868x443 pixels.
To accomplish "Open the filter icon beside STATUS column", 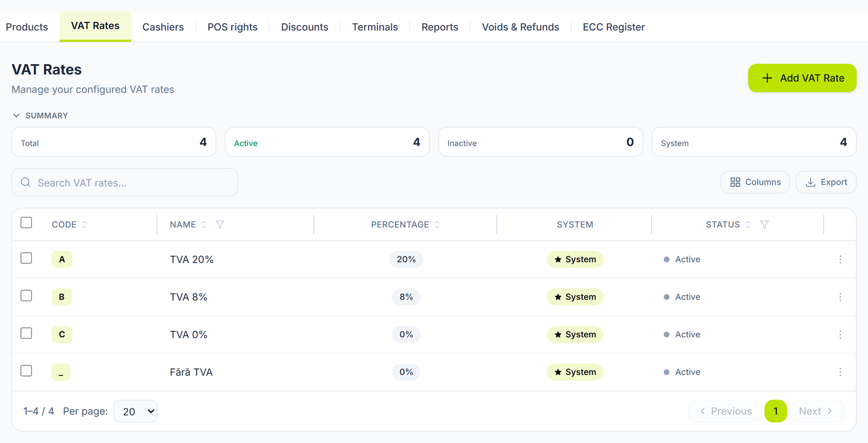I will 764,224.
